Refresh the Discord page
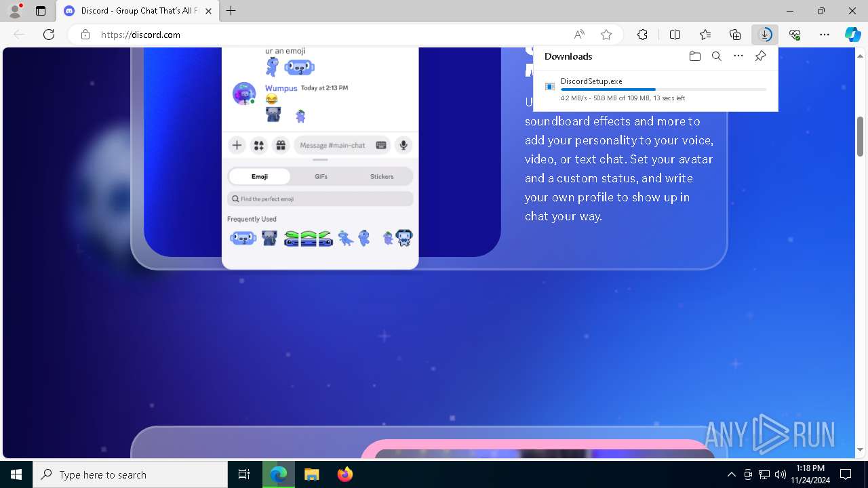 click(49, 35)
